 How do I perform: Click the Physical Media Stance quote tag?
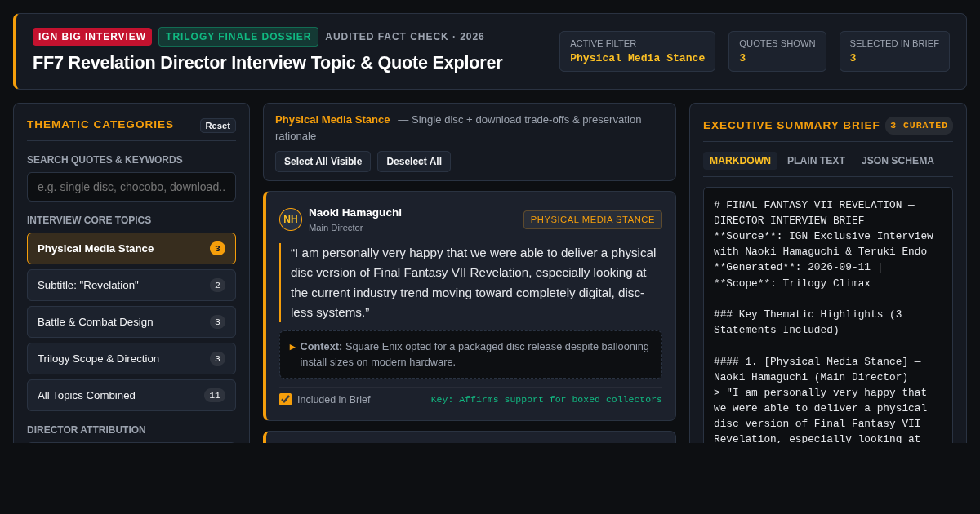tap(593, 219)
